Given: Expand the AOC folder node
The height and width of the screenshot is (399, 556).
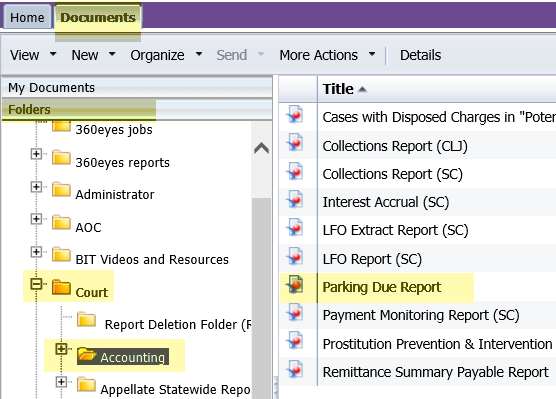Looking at the screenshot, I should 36,219.
